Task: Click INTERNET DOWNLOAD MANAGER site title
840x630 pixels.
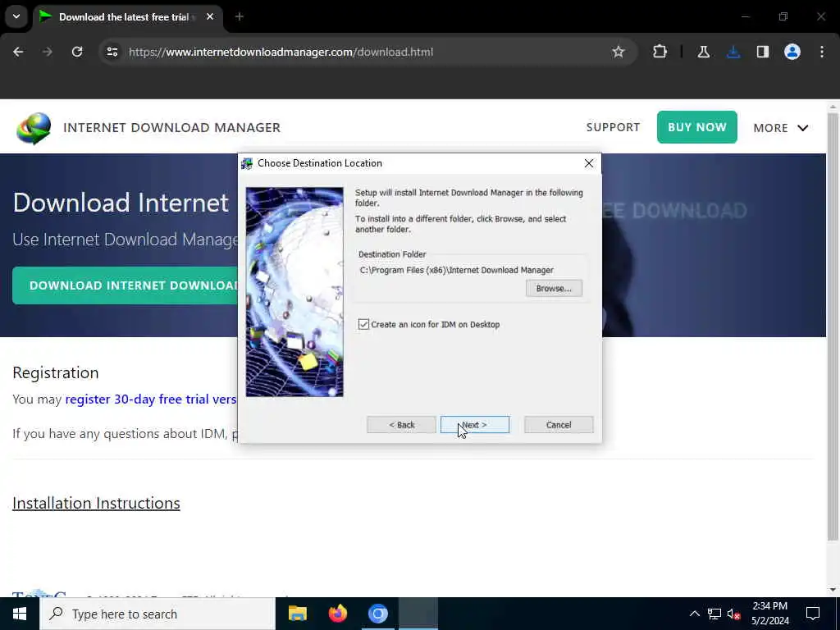Action: (x=172, y=127)
